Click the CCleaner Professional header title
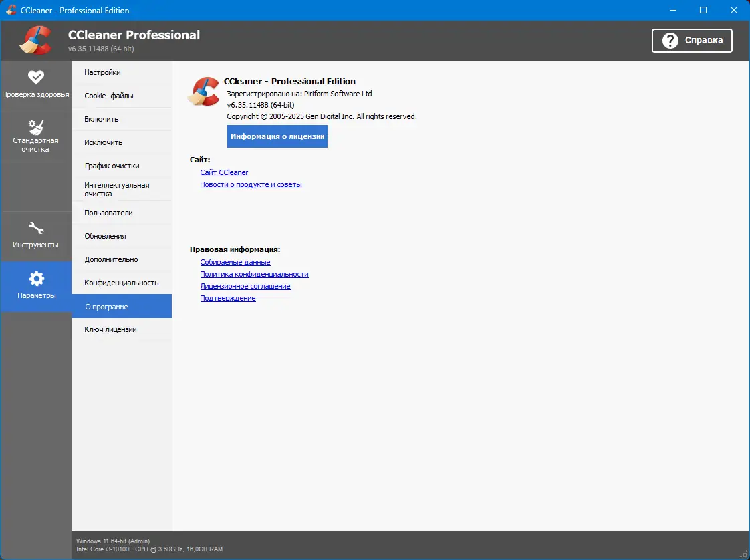Screen dimensions: 750x560 click(x=134, y=35)
